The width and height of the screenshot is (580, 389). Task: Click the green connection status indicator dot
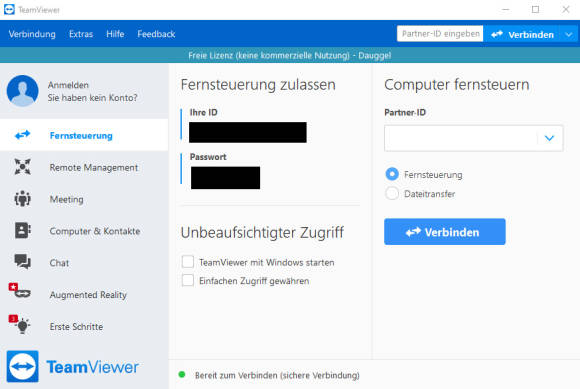182,375
